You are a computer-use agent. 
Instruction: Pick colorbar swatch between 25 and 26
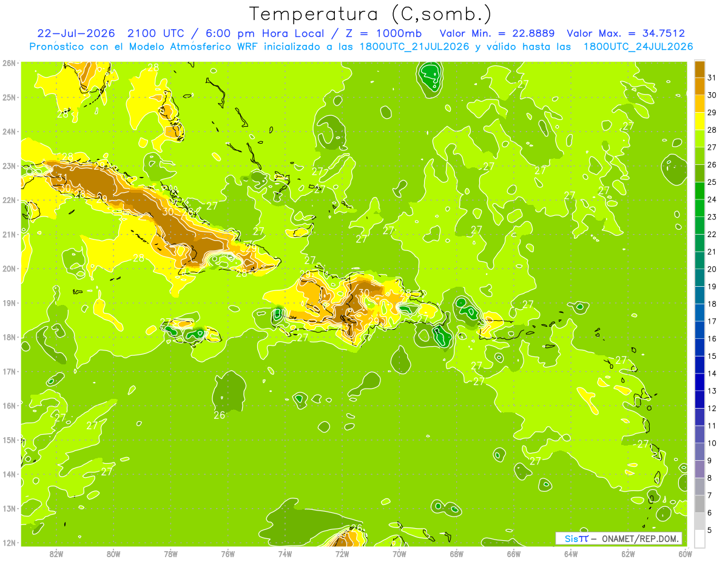[x=700, y=173]
